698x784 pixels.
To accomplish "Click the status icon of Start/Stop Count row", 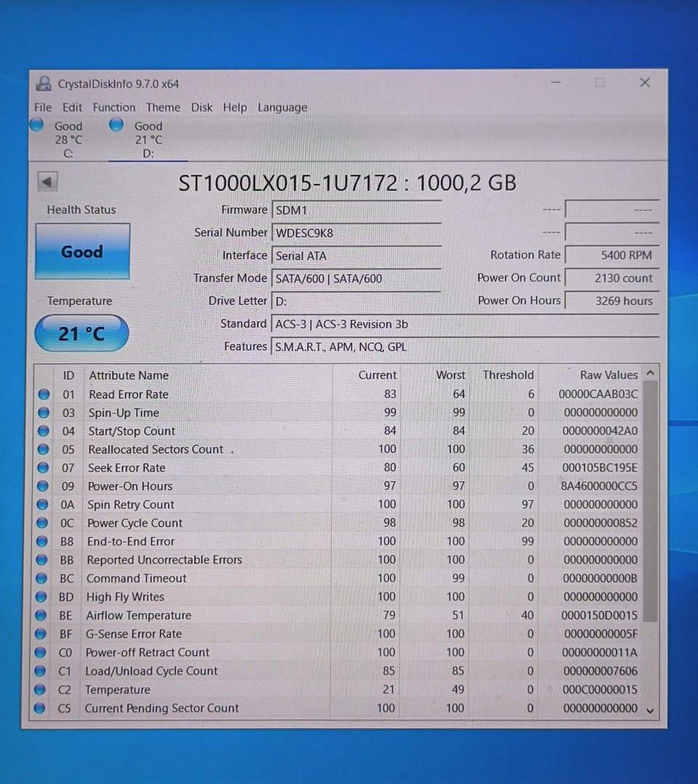I will [x=44, y=431].
